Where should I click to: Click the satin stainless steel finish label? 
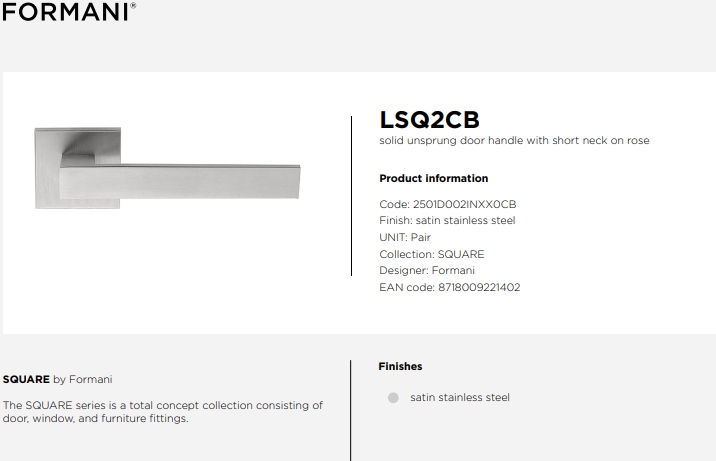click(460, 398)
